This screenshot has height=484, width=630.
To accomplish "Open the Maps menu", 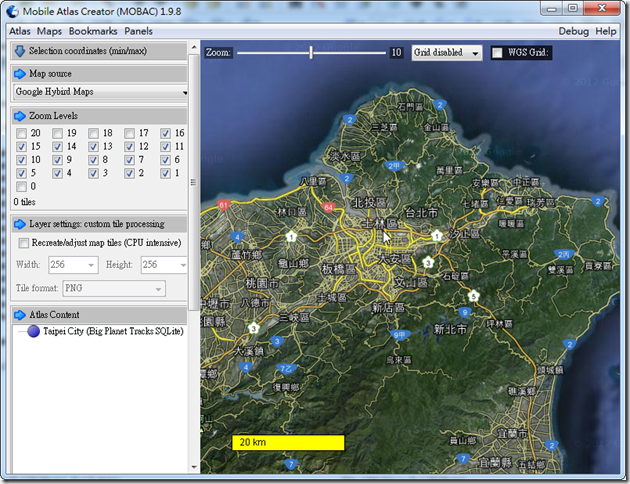I will point(49,31).
